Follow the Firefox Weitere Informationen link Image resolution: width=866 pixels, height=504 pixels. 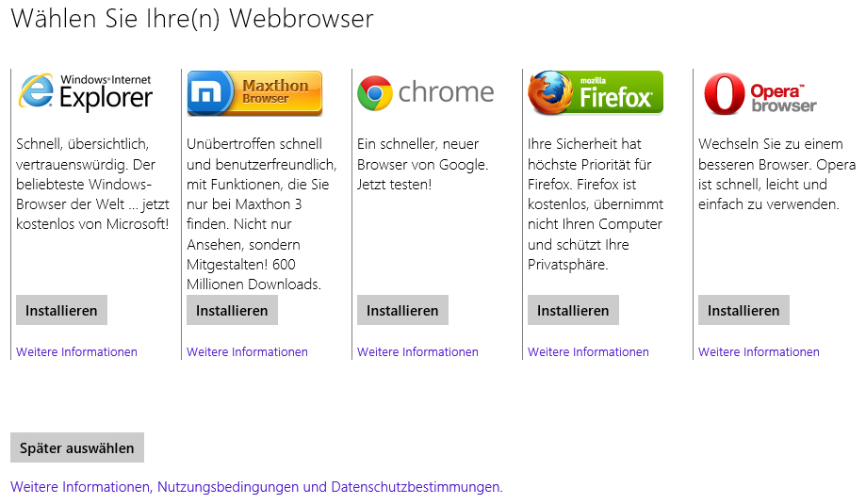click(588, 352)
